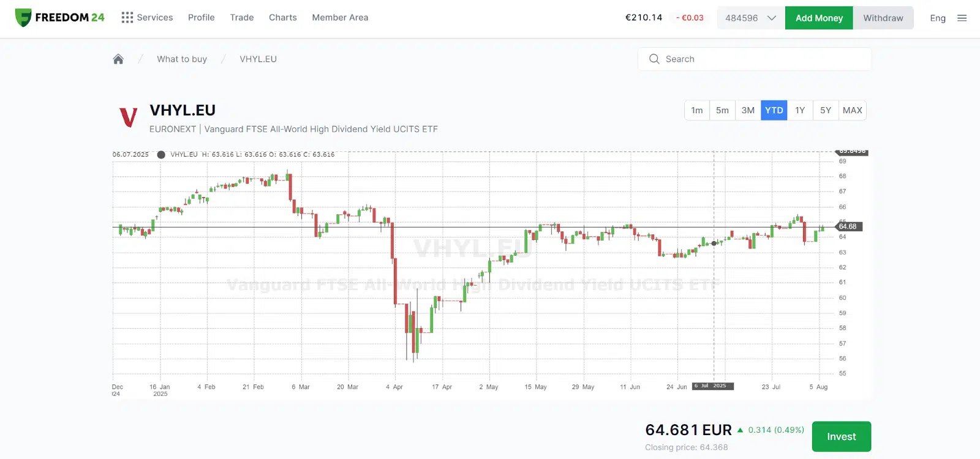Open the Profile menu
This screenshot has height=459, width=980.
point(201,18)
